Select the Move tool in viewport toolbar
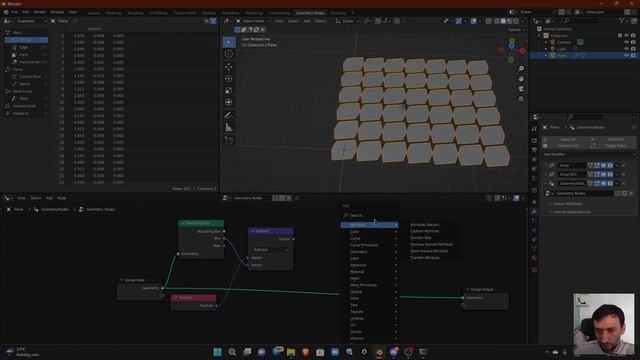Image resolution: width=640 pixels, height=360 pixels. point(229,67)
